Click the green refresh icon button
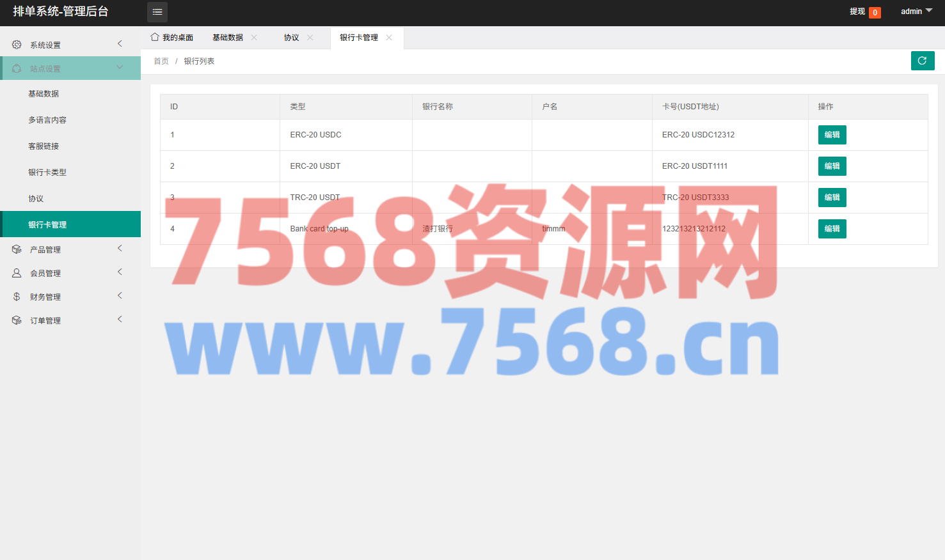 [922, 61]
